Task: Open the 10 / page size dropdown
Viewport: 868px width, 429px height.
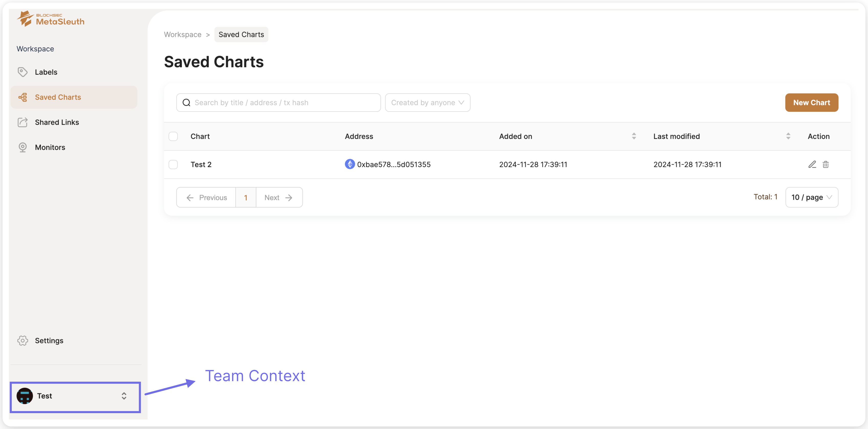Action: click(x=811, y=197)
